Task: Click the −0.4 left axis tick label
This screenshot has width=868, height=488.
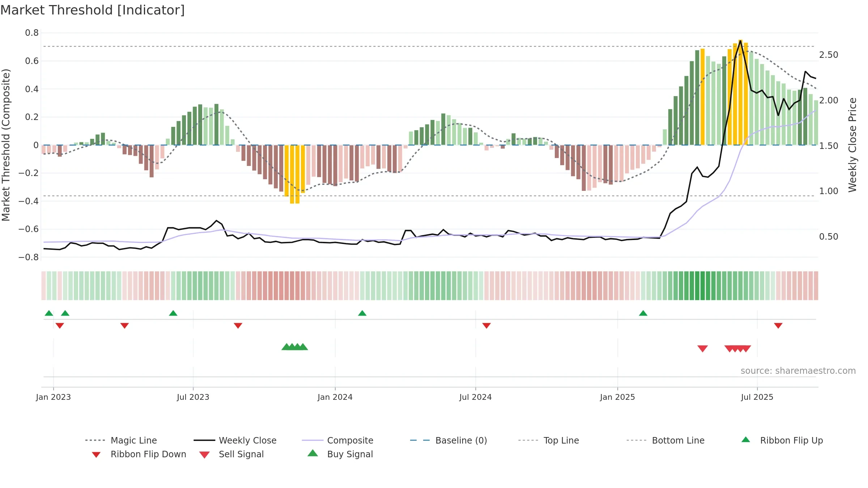Action: [29, 201]
